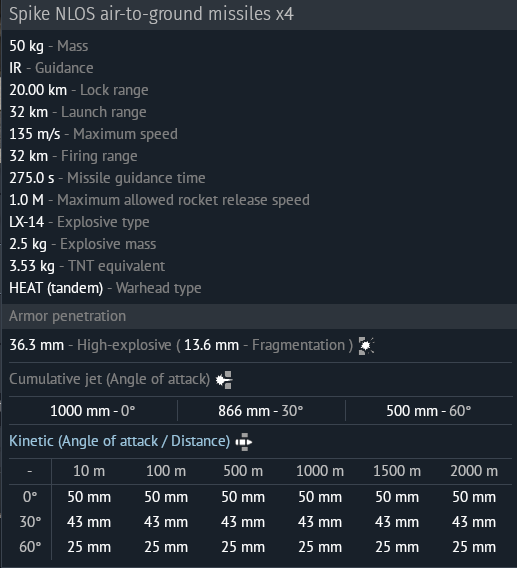Click the HEAT (tandem) Warhead type line
The image size is (517, 568).
coord(105,288)
